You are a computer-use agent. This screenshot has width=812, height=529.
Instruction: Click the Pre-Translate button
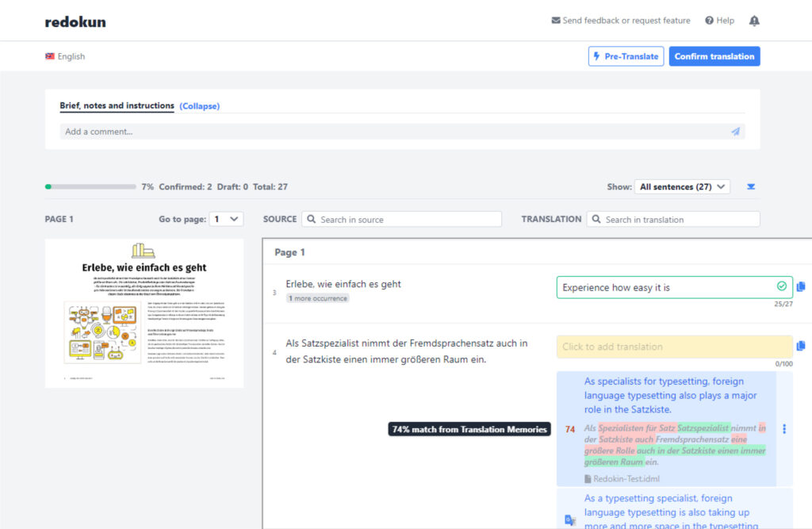pyautogui.click(x=626, y=56)
